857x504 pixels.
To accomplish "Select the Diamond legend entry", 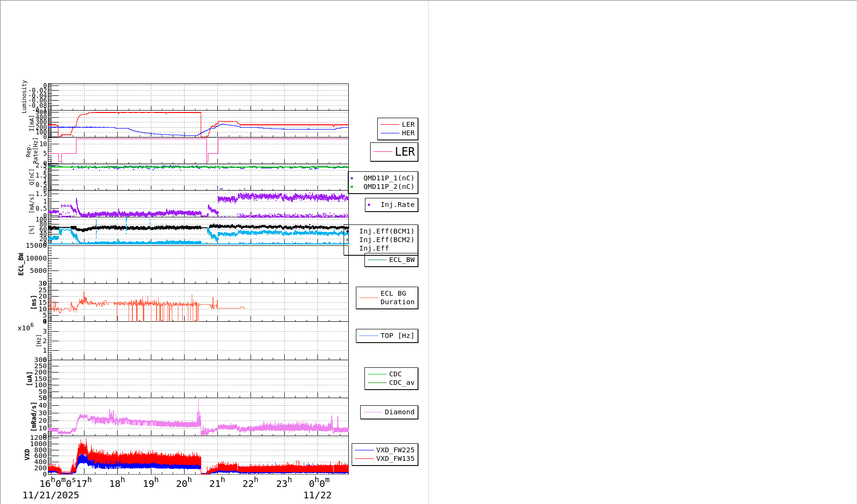I will coord(389,412).
